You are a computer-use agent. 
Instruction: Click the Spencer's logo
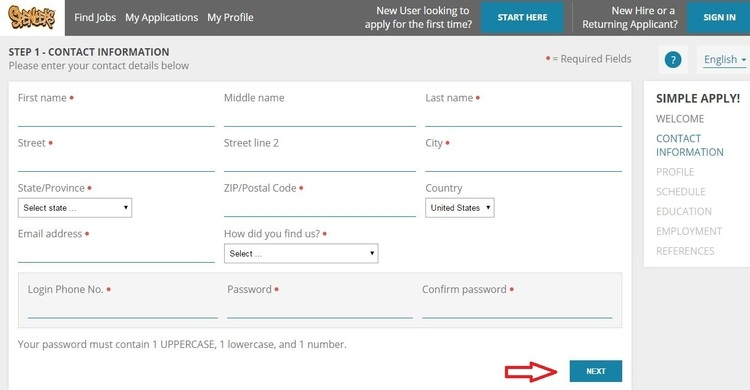(x=32, y=17)
